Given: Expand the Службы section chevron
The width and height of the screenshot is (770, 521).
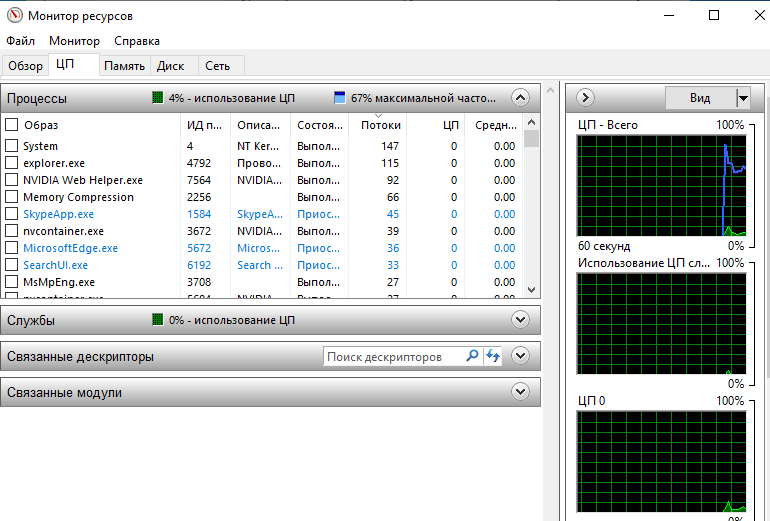Looking at the screenshot, I should (520, 320).
